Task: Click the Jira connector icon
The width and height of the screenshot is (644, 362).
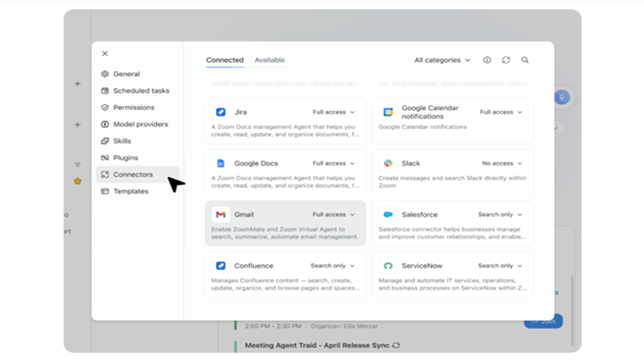Action: click(x=221, y=112)
